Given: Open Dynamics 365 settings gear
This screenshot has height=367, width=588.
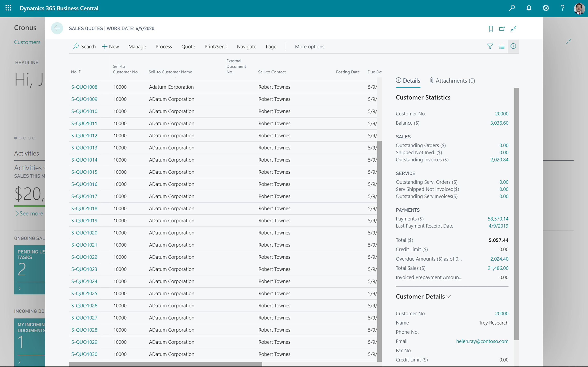Looking at the screenshot, I should [x=546, y=8].
